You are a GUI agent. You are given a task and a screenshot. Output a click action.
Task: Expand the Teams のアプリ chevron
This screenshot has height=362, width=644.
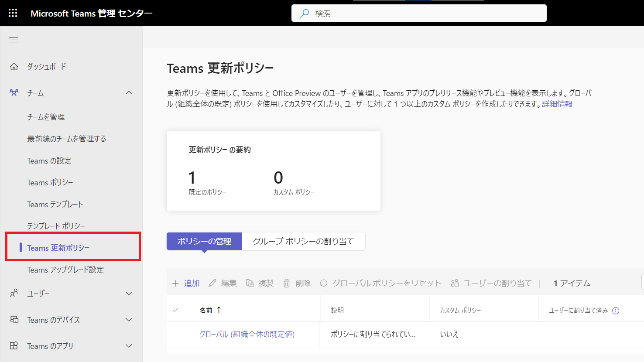[x=129, y=346]
